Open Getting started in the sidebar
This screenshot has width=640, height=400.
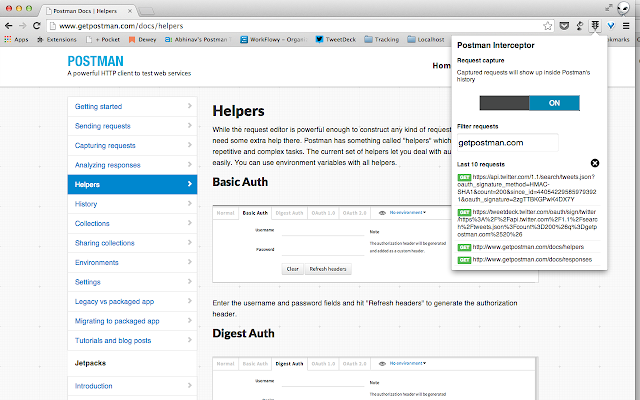click(x=132, y=107)
